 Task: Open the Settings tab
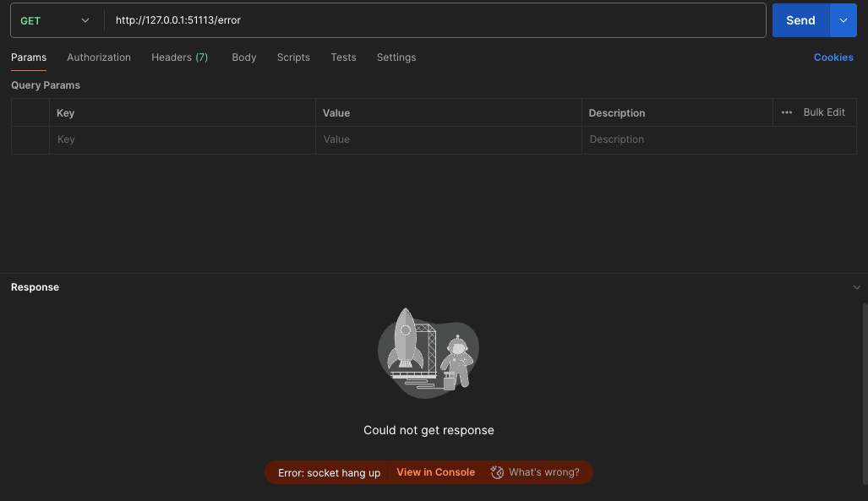point(396,57)
